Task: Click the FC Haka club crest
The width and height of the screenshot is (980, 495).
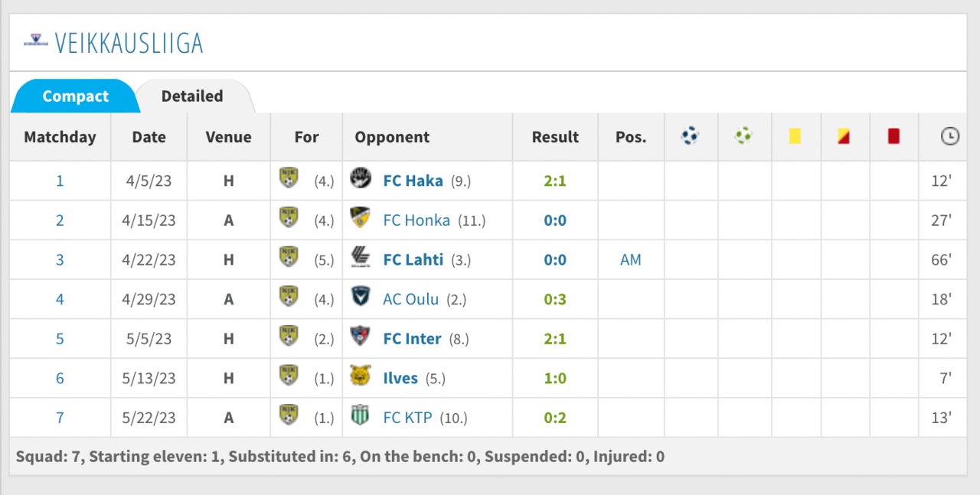Action: tap(360, 180)
